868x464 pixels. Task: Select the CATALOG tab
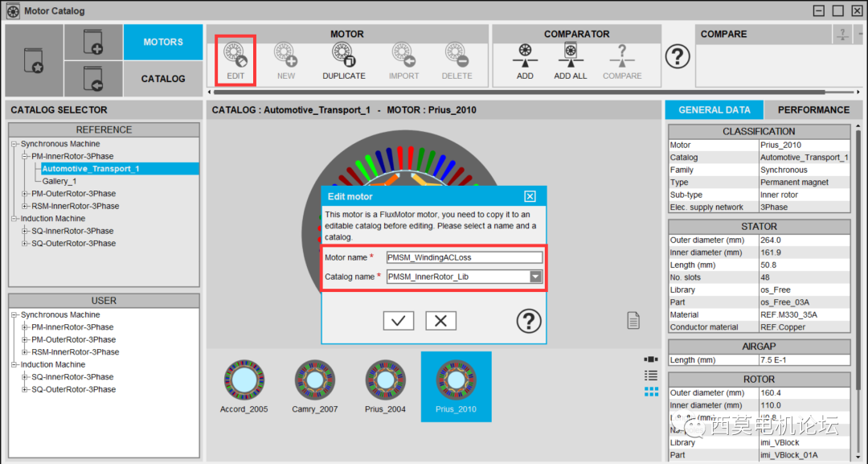tap(162, 79)
